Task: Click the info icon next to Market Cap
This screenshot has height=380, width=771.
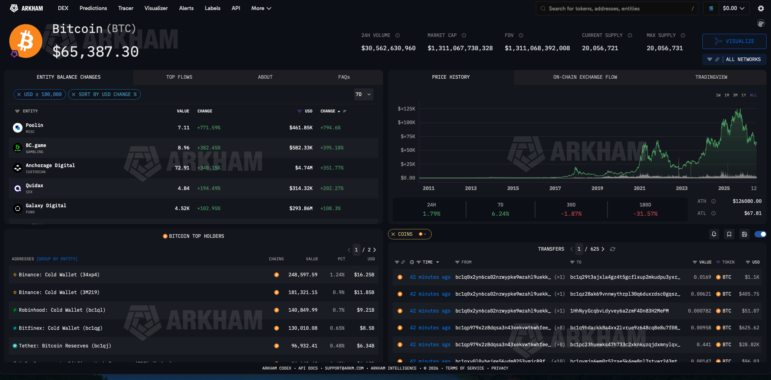Action: pos(464,35)
